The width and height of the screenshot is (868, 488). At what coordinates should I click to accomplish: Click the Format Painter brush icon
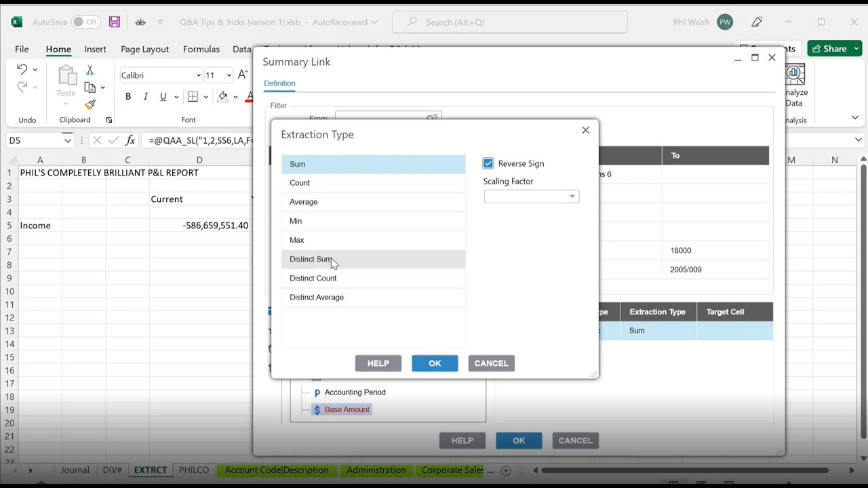point(90,104)
